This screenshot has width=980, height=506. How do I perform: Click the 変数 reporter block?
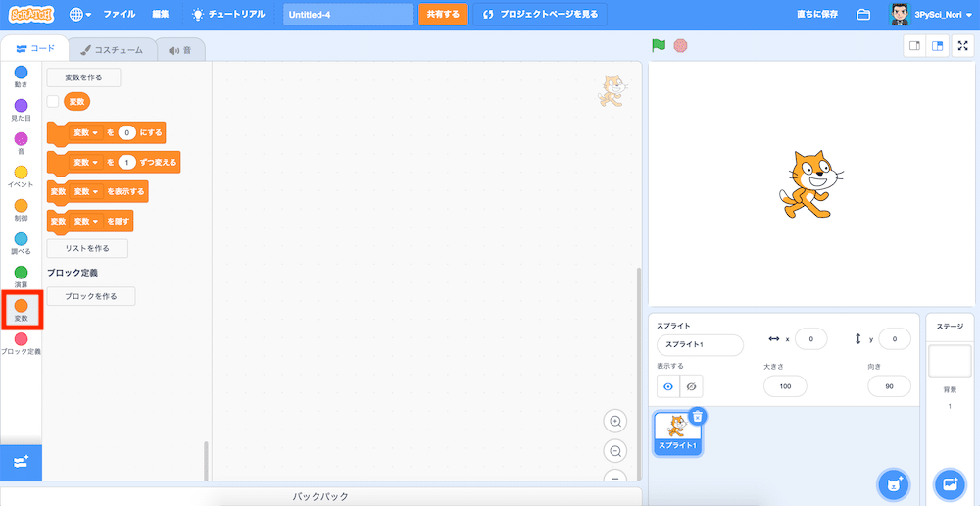coord(76,101)
